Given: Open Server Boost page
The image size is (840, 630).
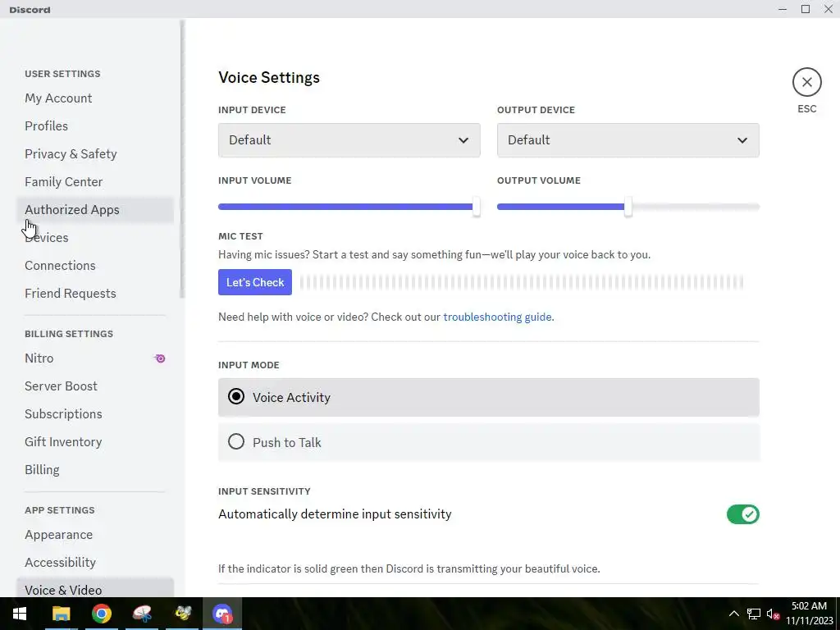Looking at the screenshot, I should [95, 386].
